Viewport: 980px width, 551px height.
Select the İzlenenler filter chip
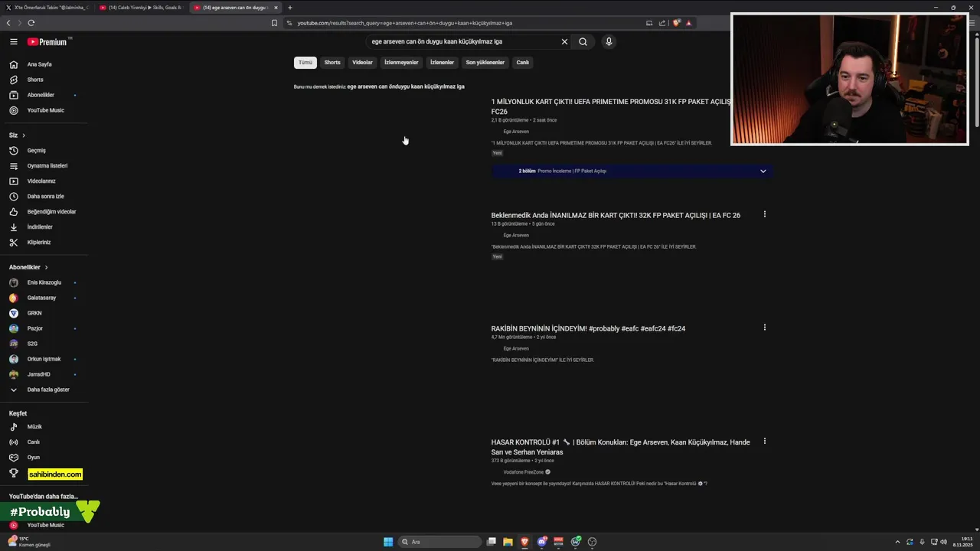(x=442, y=63)
